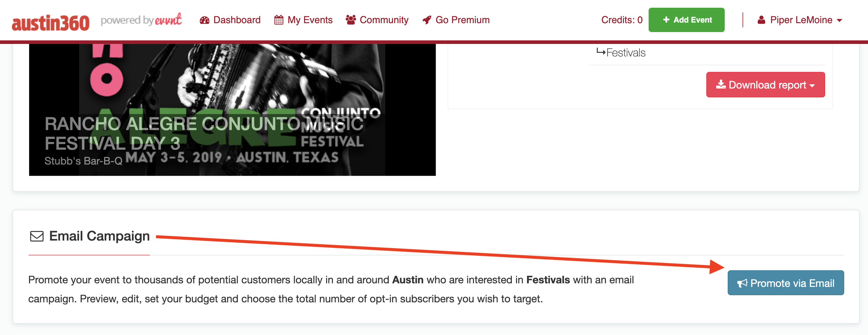Click the download icon on report button
The height and width of the screenshot is (335, 868).
click(x=721, y=84)
